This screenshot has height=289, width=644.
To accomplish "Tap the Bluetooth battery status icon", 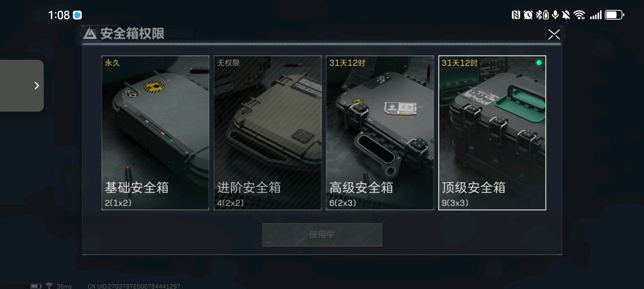I will 542,15.
